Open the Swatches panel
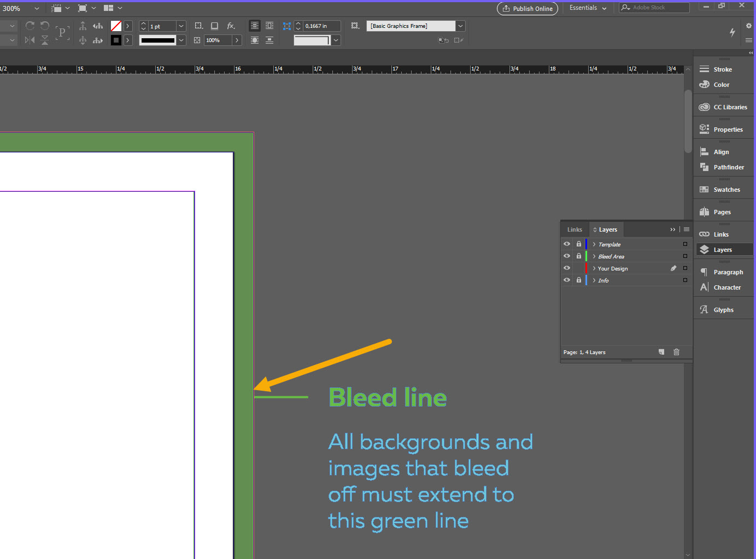Screen dimensions: 756x559 pos(723,190)
